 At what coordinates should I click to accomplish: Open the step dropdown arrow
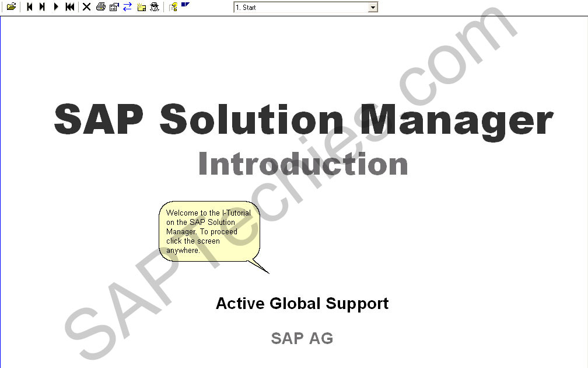(x=373, y=8)
